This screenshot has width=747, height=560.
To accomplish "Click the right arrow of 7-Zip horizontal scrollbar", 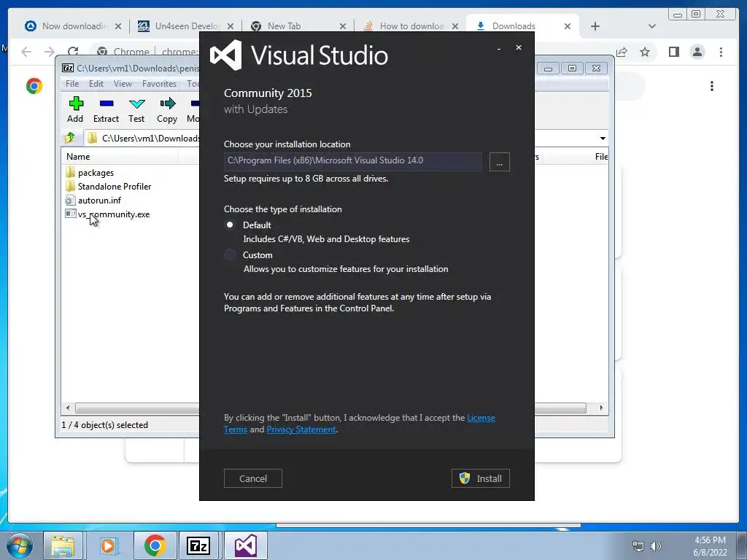I will (601, 408).
